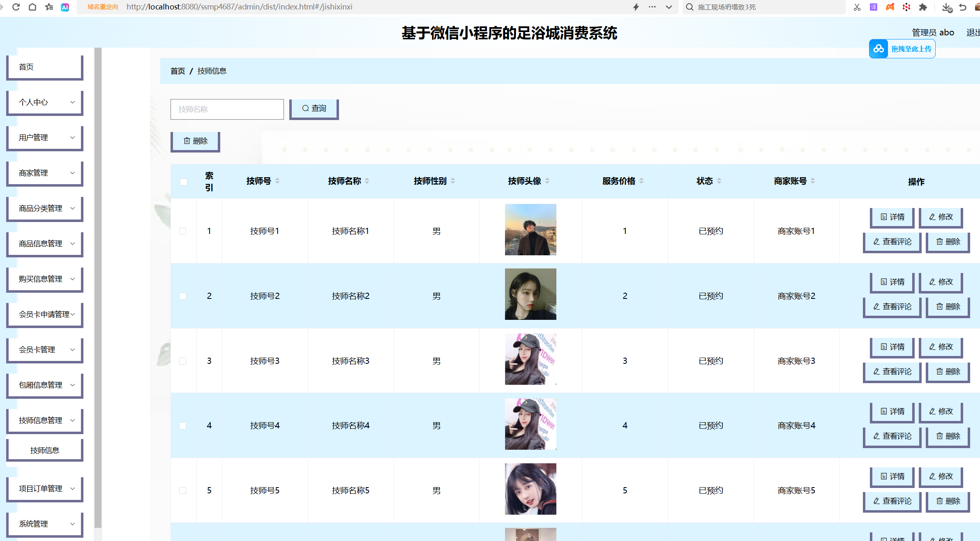Sort the table by 技师号 column arrows

click(x=277, y=181)
